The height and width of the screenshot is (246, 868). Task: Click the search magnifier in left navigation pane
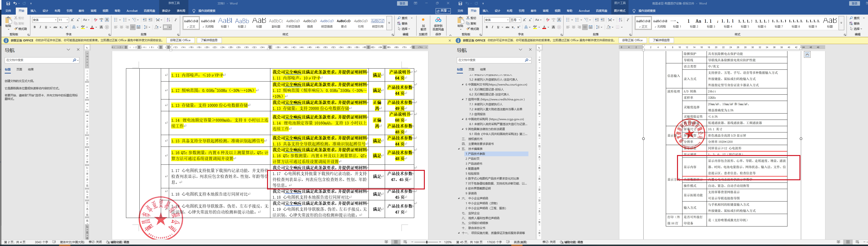coord(74,60)
